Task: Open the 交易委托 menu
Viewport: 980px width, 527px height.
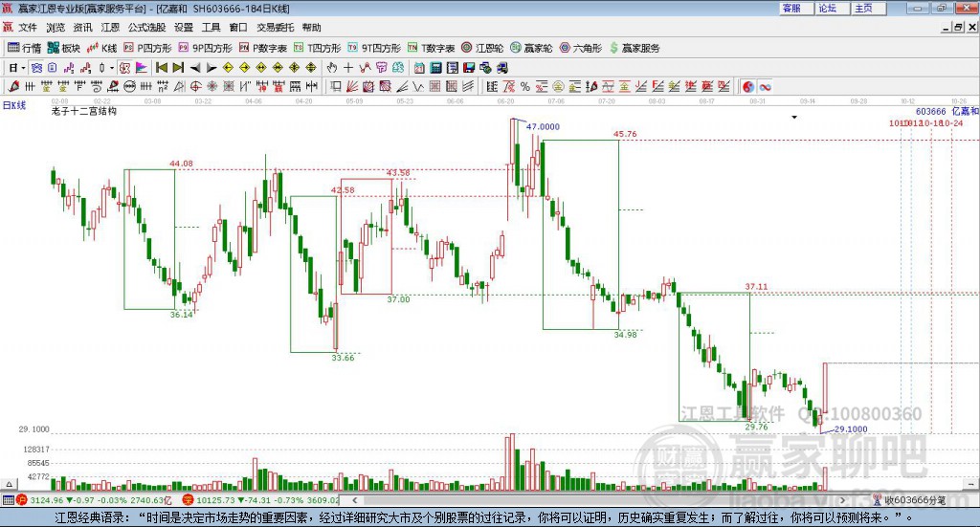Action: pyautogui.click(x=275, y=28)
